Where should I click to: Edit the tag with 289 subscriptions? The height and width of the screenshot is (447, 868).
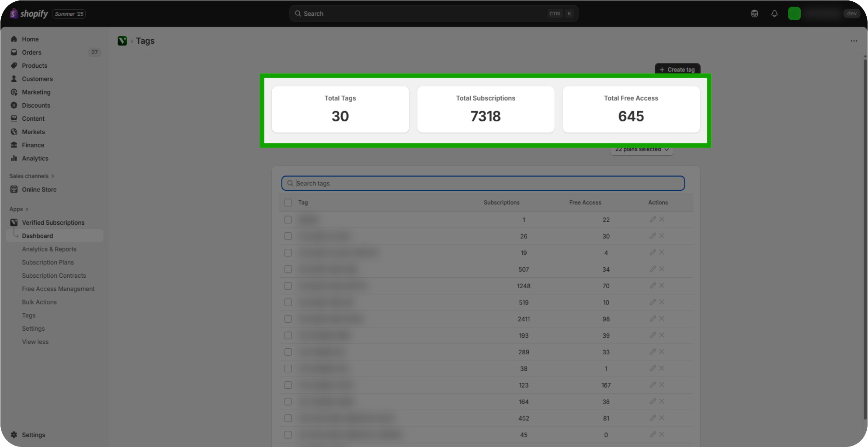coord(653,352)
